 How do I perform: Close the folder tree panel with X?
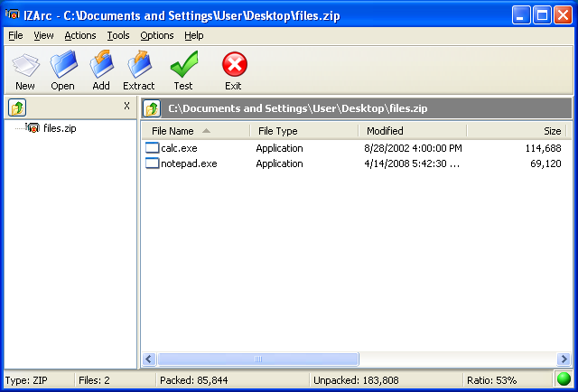[x=126, y=107]
